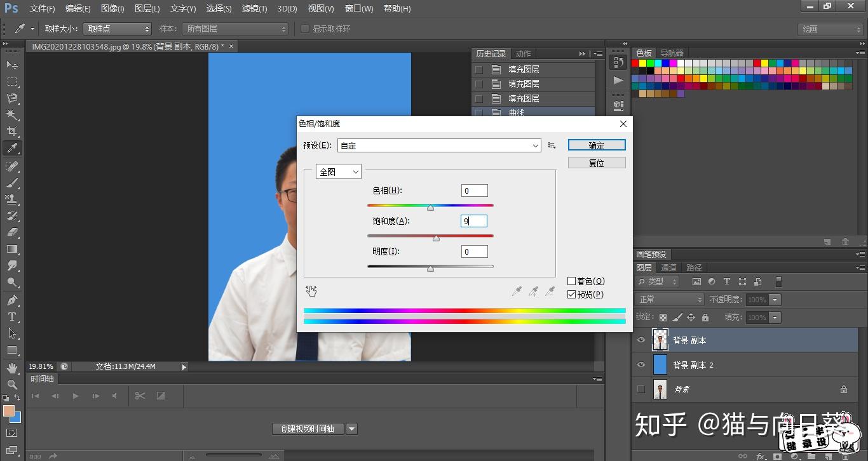Enable the 着色 colorize checkbox
This screenshot has width=868, height=461.
pyautogui.click(x=571, y=281)
